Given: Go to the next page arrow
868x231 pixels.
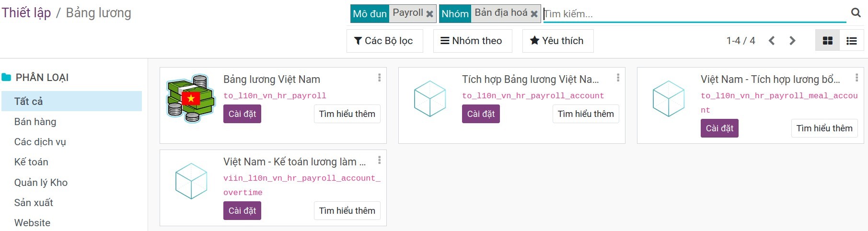Looking at the screenshot, I should click(792, 41).
